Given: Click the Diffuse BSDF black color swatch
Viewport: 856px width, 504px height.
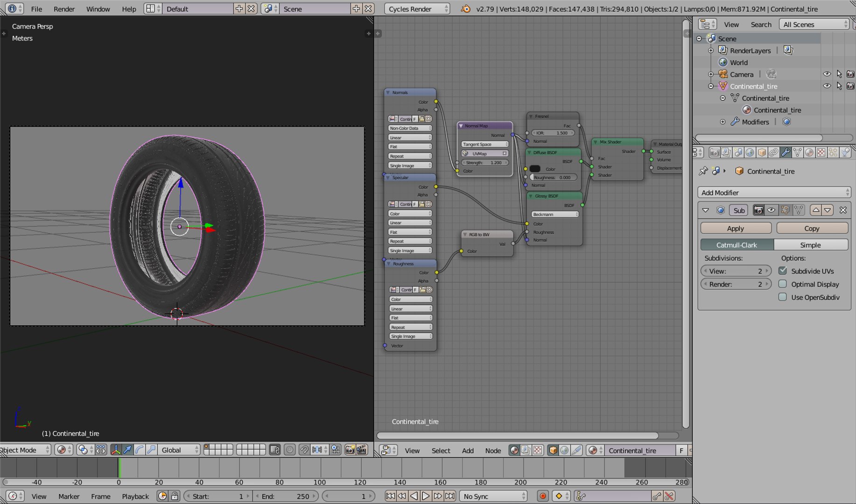Looking at the screenshot, I should pos(535,169).
